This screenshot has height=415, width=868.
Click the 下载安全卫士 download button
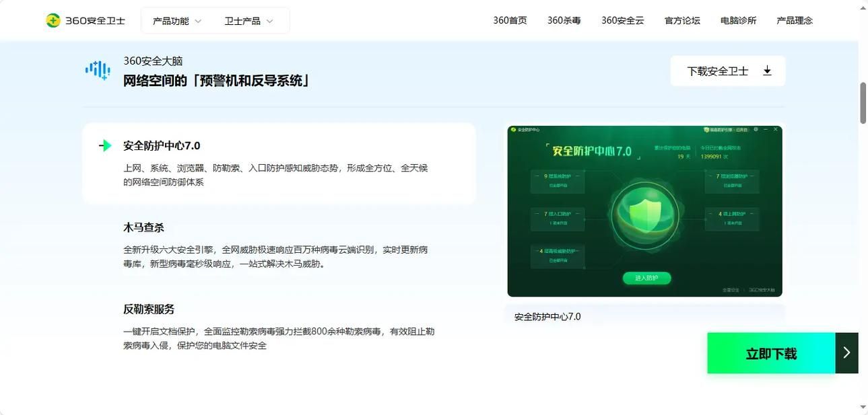[728, 71]
